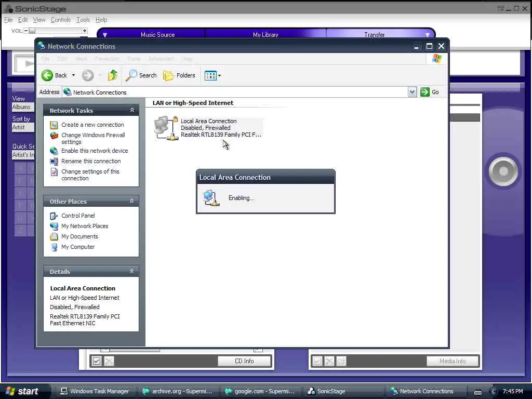Click the My Computer icon
This screenshot has height=399, width=532.
[54, 247]
